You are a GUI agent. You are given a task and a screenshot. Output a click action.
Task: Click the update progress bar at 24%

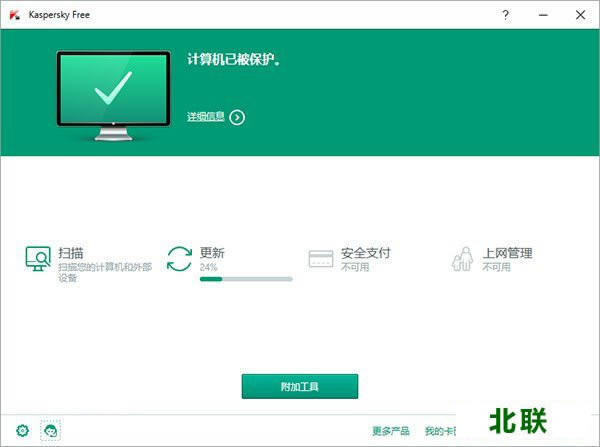coord(246,279)
